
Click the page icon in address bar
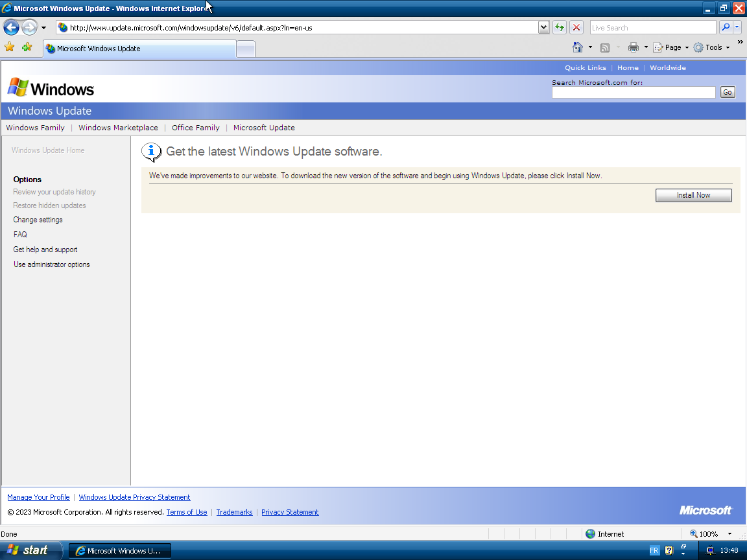tap(62, 28)
